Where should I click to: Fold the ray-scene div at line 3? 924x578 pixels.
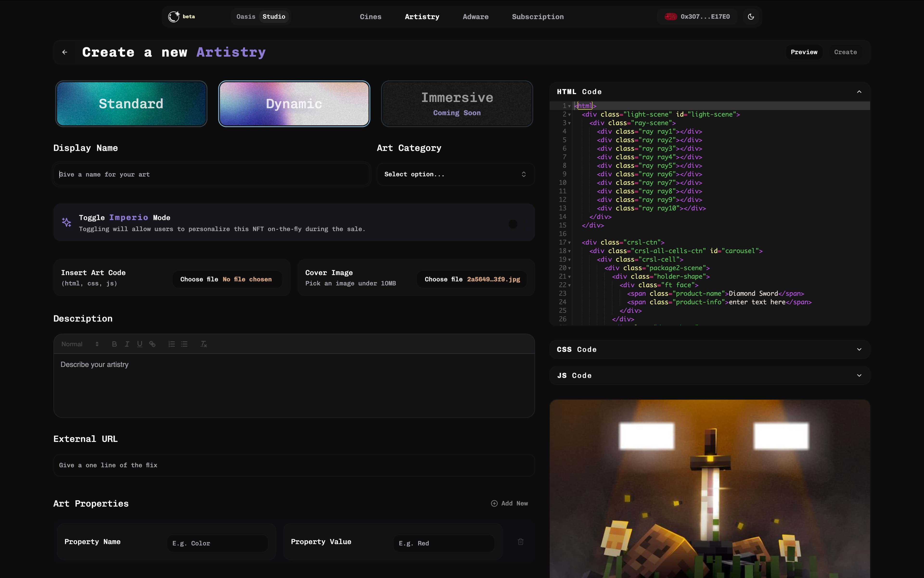[569, 123]
